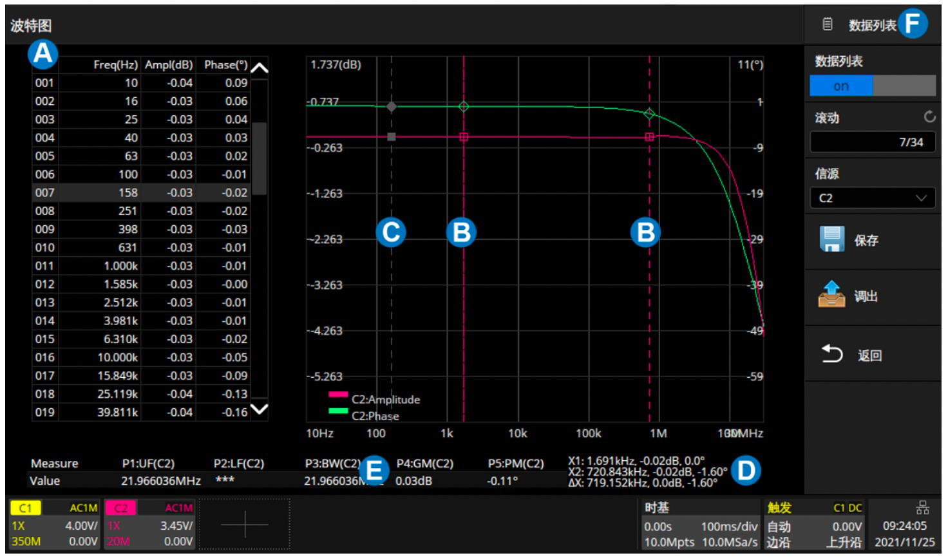Viewport: 948px width, 560px height.
Task: Click the X1 cursor readout 1.691kHz
Action: click(x=636, y=461)
